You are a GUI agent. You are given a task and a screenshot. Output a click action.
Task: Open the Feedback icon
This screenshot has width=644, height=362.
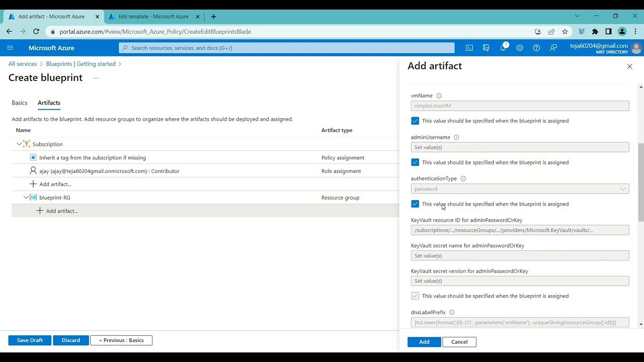coord(553,48)
